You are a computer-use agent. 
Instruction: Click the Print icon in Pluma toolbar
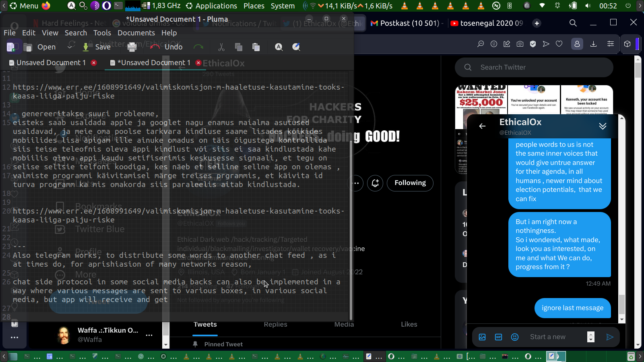132,47
